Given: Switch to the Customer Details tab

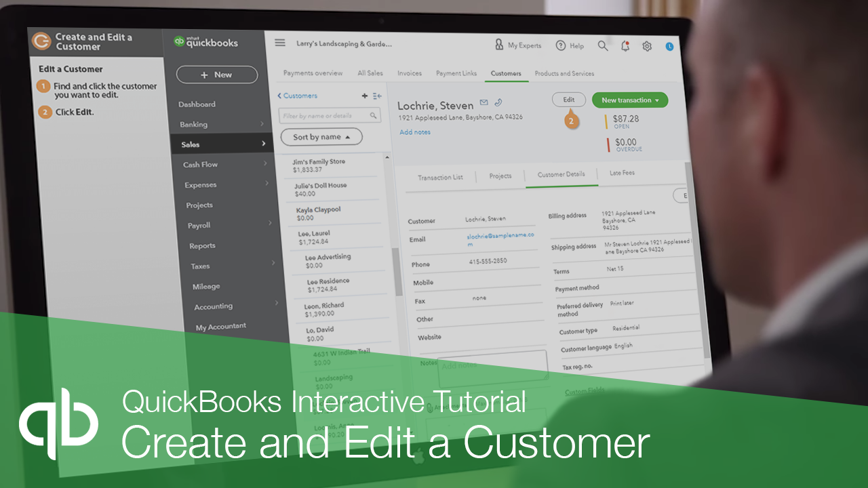Looking at the screenshot, I should coord(561,174).
